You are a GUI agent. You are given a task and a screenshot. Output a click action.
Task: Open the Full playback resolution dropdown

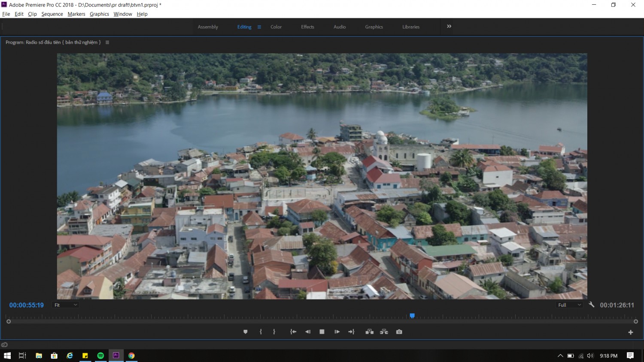(570, 305)
